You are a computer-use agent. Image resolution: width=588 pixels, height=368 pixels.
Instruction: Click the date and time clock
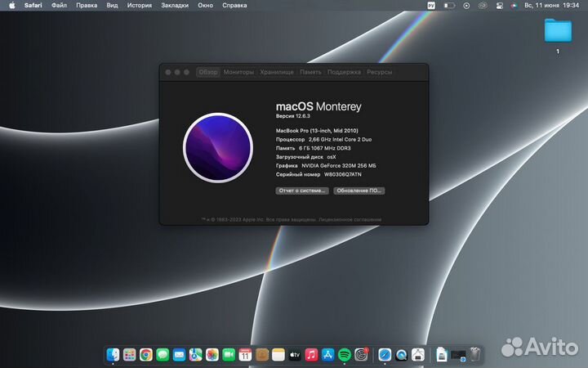551,5
